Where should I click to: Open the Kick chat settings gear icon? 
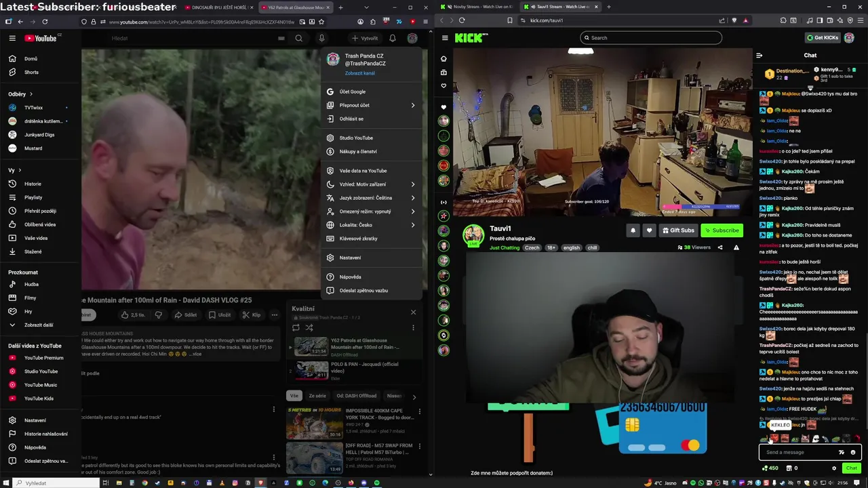pyautogui.click(x=834, y=468)
